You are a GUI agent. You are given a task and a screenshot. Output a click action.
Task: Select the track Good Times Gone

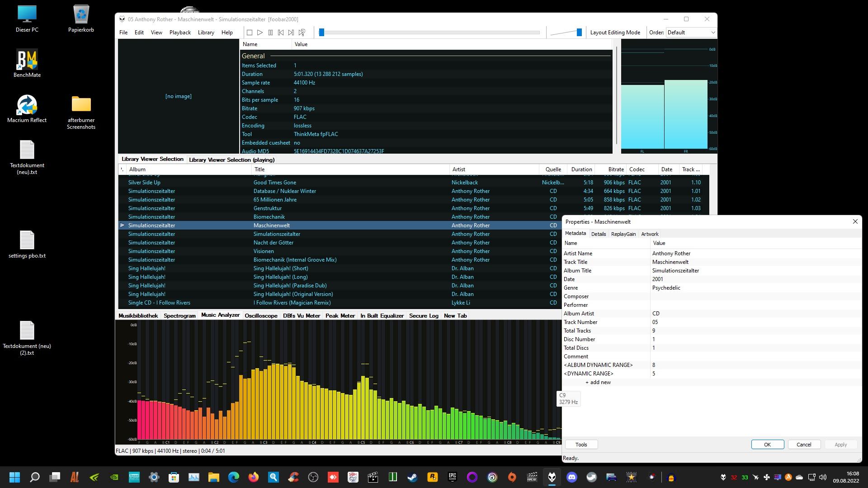(275, 183)
